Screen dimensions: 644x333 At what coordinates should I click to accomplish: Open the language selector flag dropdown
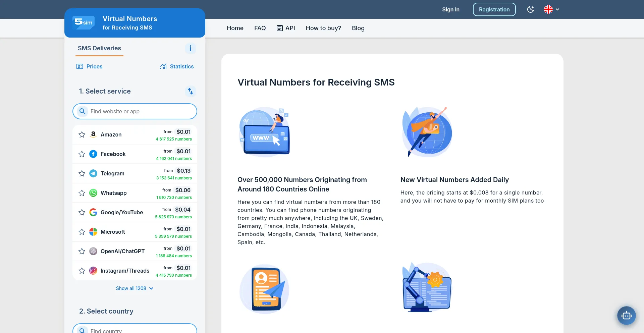[x=551, y=9]
